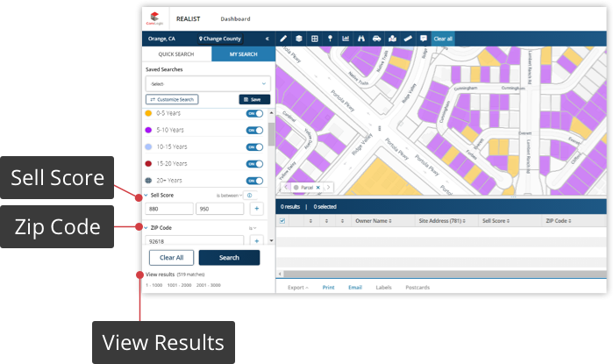Click the Email link

coord(355,288)
